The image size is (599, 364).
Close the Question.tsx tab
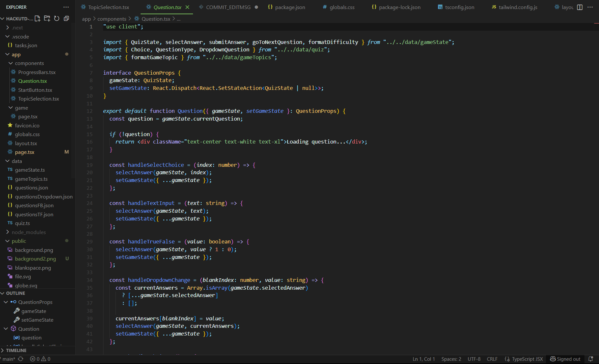click(187, 7)
